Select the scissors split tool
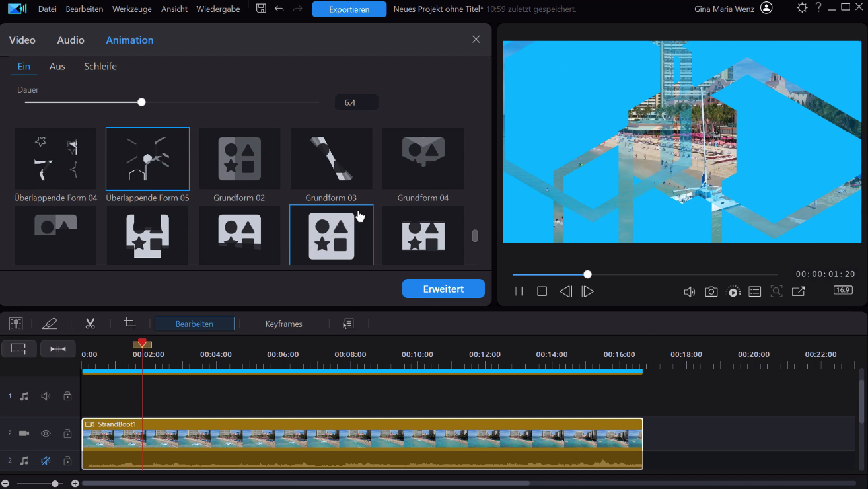 pos(90,323)
